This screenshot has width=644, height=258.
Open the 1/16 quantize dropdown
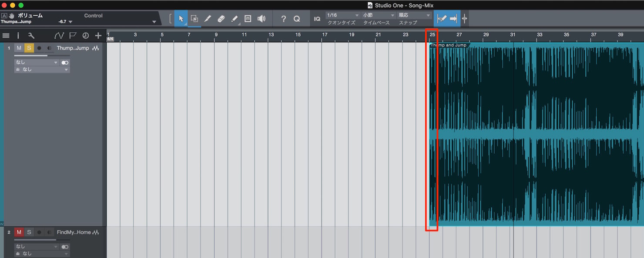[x=343, y=15]
